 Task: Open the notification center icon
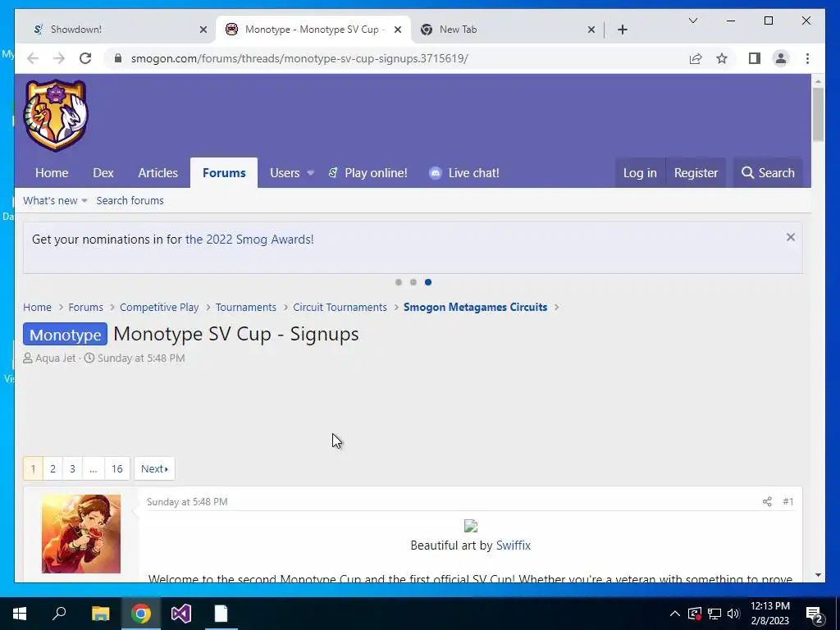(814, 614)
